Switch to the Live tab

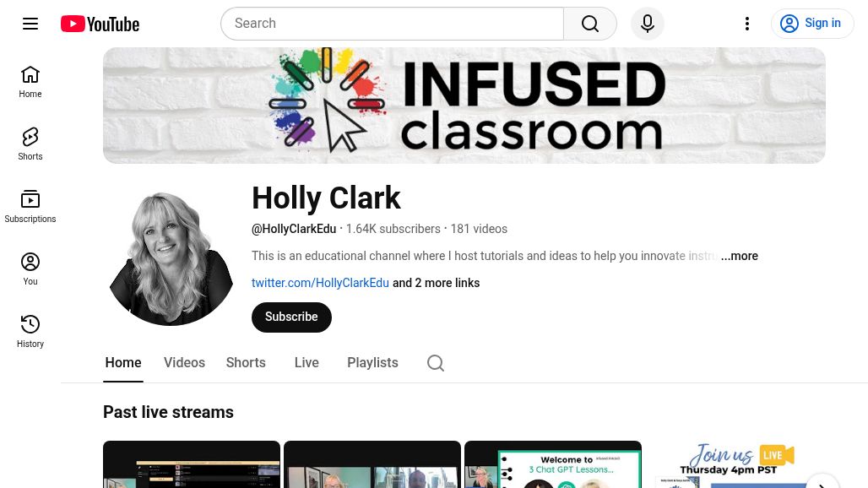click(x=307, y=362)
